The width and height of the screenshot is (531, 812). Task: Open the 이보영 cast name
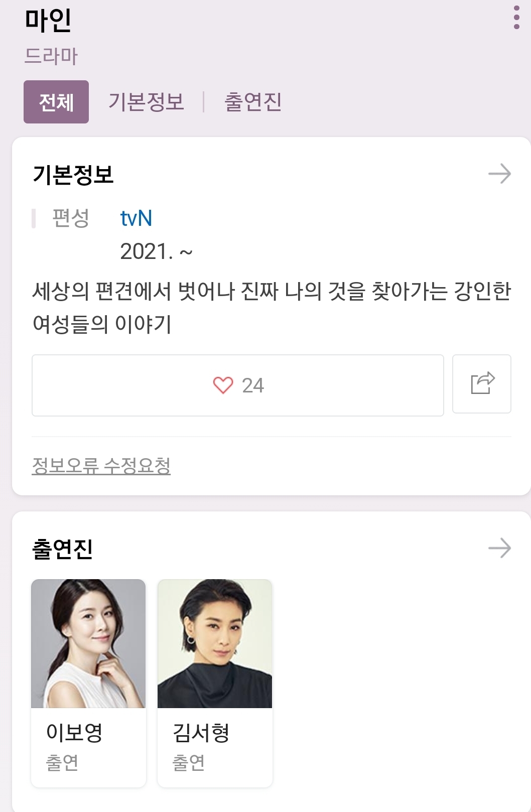point(74,732)
